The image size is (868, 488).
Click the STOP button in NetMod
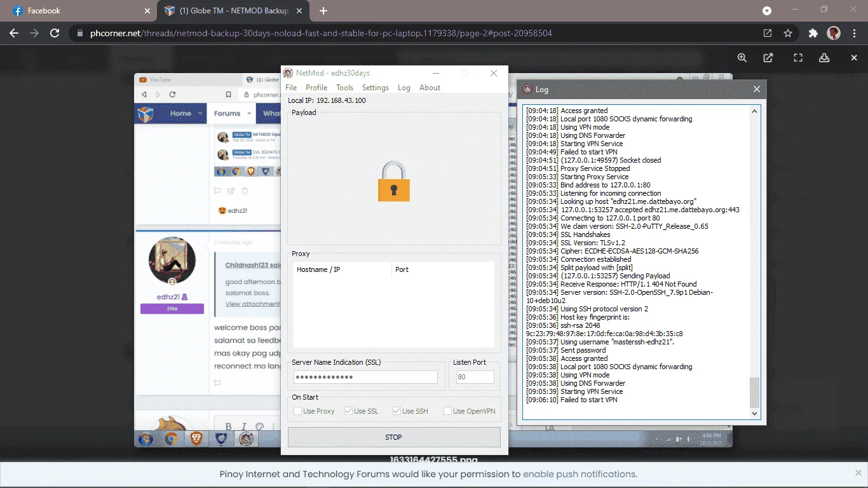[394, 437]
